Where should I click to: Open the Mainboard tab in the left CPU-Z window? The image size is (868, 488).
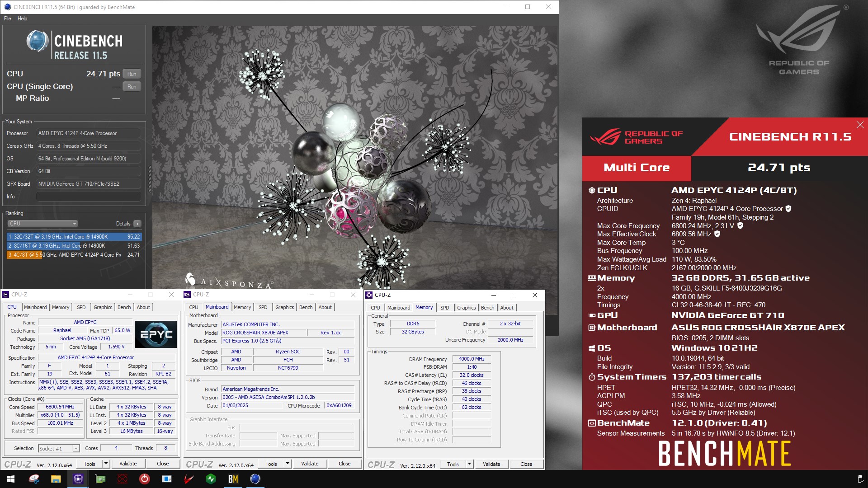(x=35, y=307)
